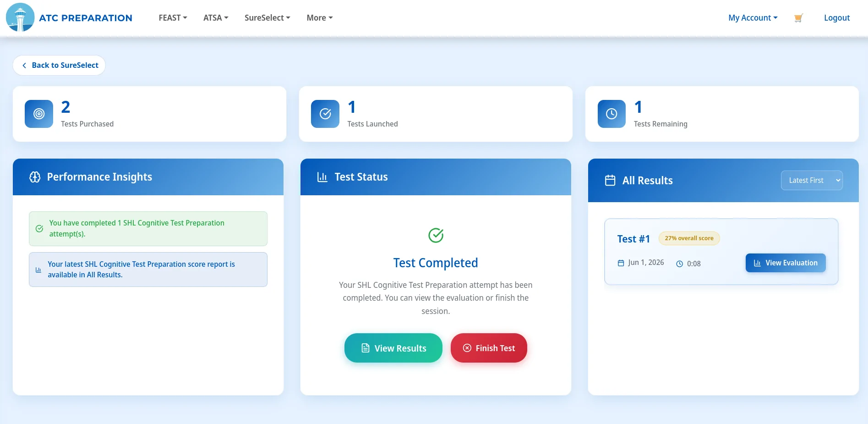Click the bar chart icon in Test Status header
The width and height of the screenshot is (868, 424).
tap(322, 177)
